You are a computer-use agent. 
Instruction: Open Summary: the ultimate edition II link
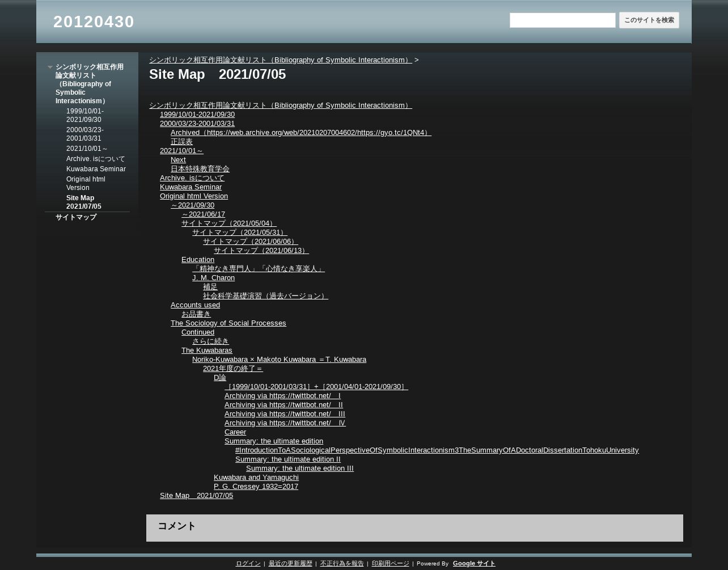point(288,459)
